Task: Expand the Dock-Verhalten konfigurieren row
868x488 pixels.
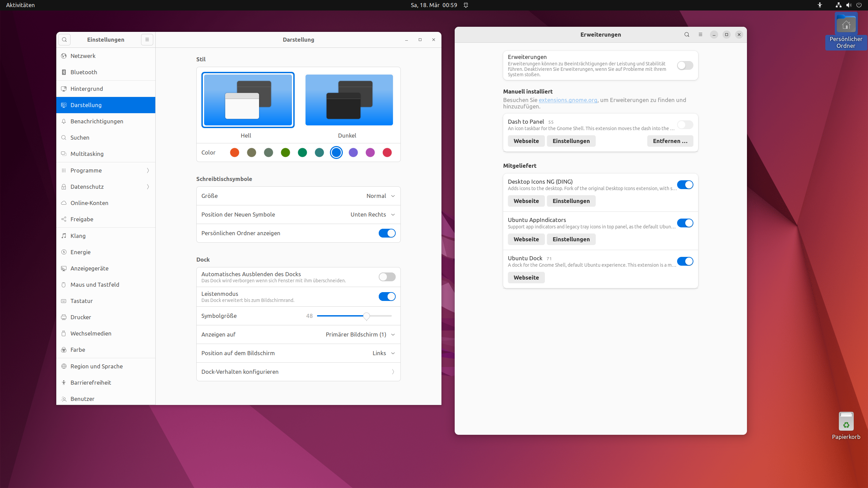Action: [x=298, y=372]
